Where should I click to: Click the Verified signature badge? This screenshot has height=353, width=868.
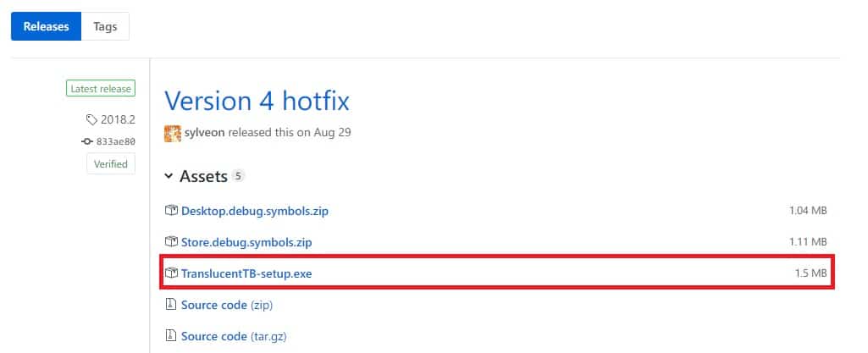click(x=111, y=163)
